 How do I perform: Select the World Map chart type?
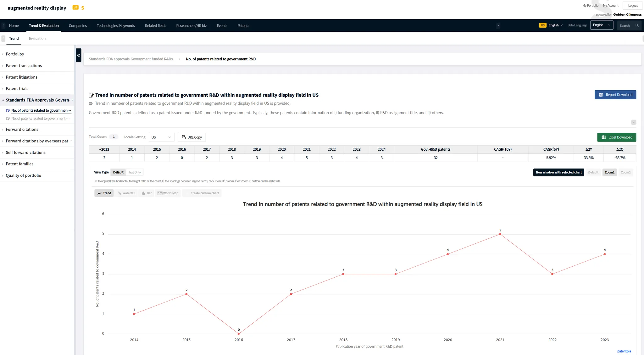[x=168, y=193]
